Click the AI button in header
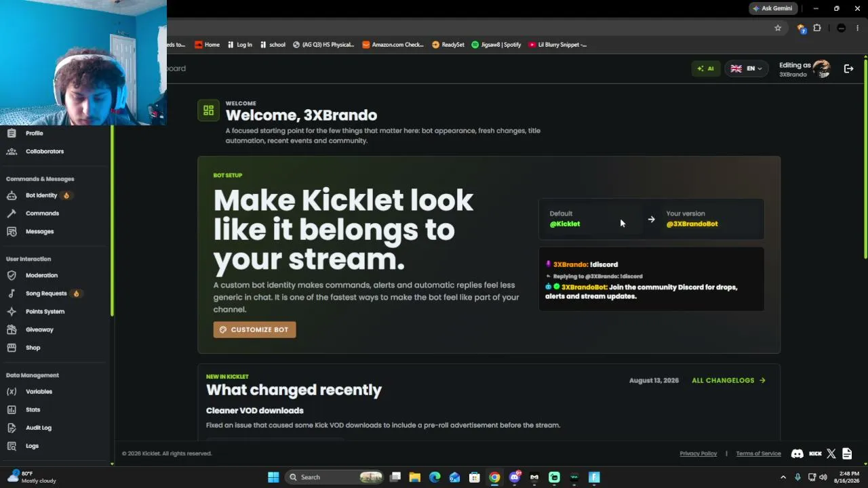 tap(705, 68)
